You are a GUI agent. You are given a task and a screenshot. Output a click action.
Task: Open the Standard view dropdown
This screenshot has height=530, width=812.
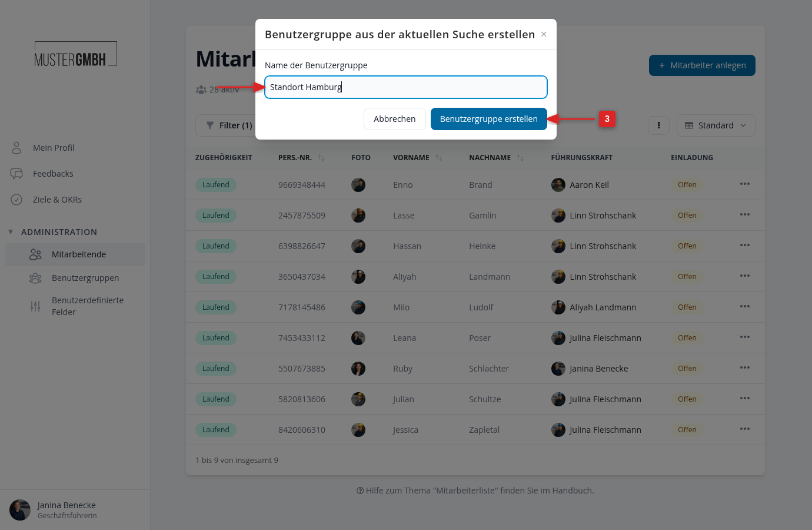click(716, 125)
